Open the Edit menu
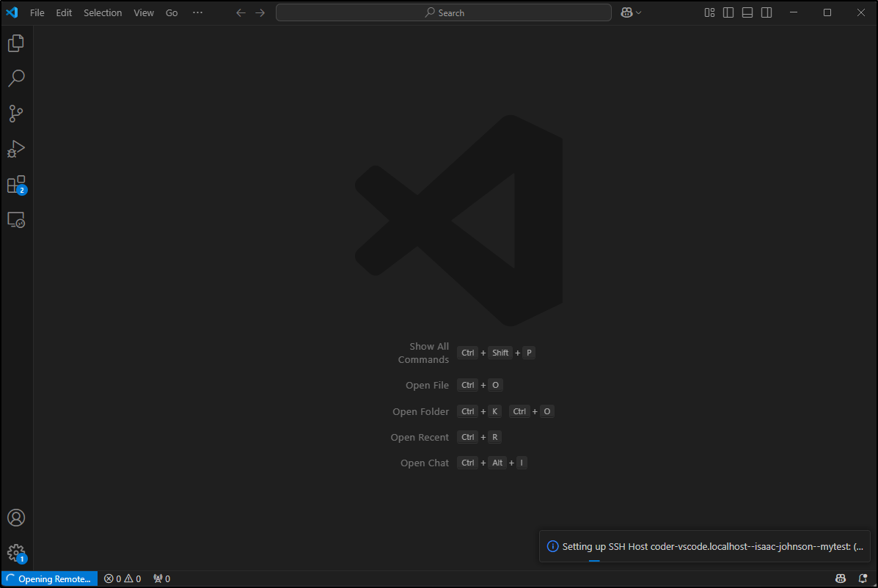The width and height of the screenshot is (878, 588). (x=64, y=12)
